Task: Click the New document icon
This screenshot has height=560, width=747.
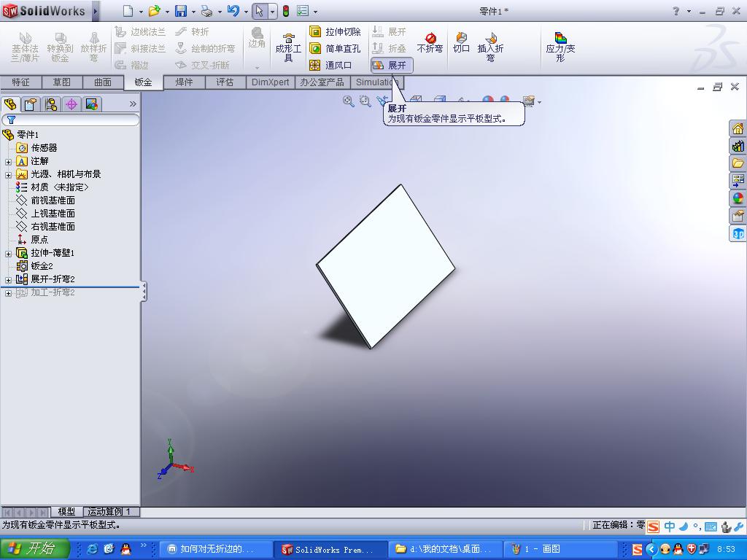Action: pos(128,10)
